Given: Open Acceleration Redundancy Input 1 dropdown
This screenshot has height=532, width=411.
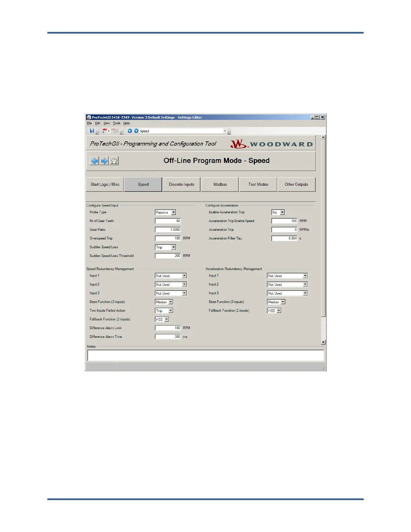Looking at the screenshot, I should click(305, 276).
